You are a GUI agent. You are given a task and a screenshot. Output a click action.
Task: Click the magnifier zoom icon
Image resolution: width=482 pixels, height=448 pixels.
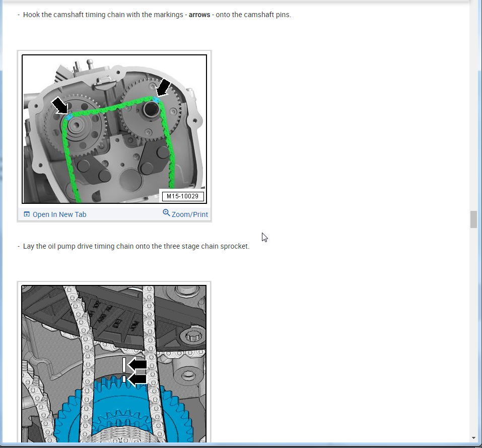click(x=166, y=212)
